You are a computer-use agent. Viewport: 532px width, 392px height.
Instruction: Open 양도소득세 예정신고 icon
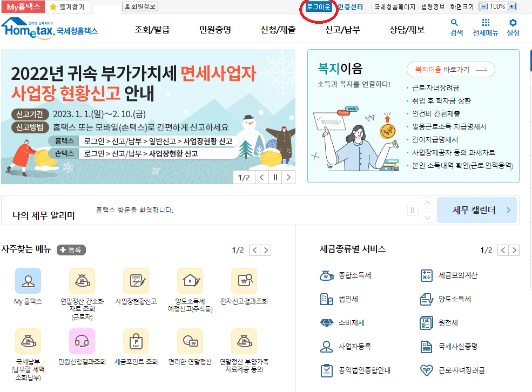pos(190,281)
